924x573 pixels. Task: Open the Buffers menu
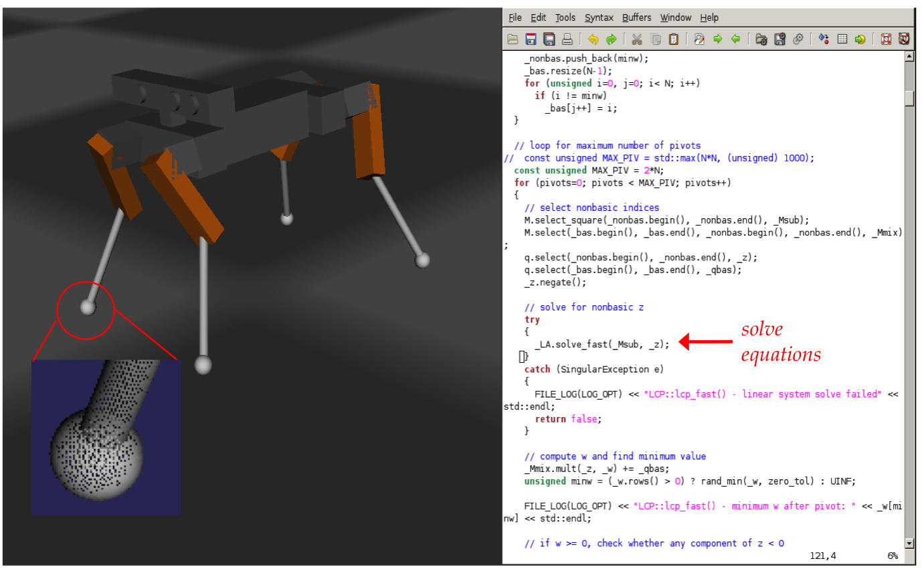[636, 18]
